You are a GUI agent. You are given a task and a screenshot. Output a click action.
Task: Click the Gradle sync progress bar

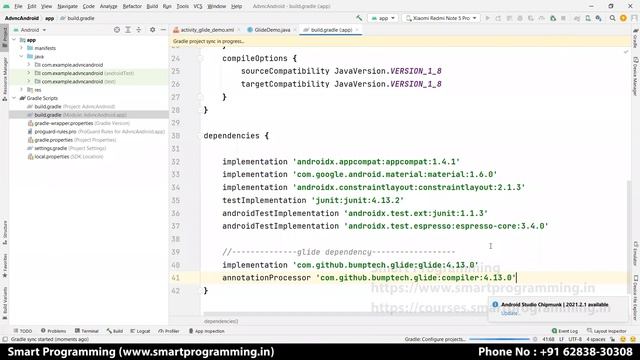click(499, 339)
